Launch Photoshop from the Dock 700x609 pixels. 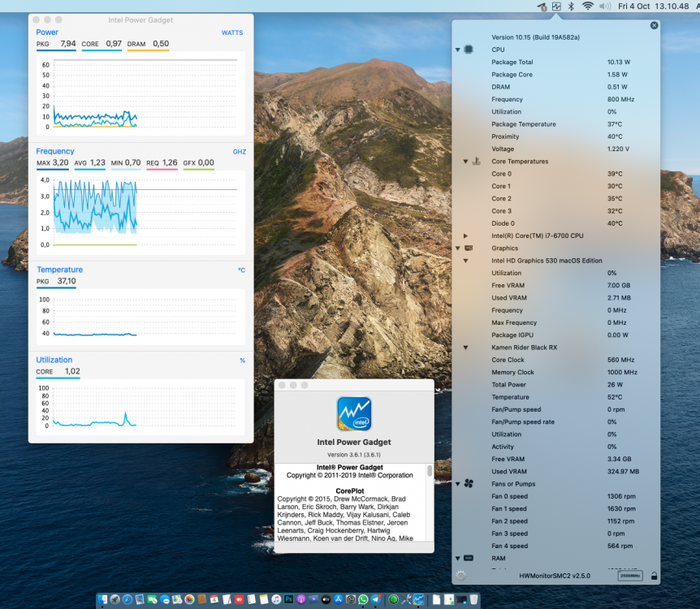(x=289, y=599)
